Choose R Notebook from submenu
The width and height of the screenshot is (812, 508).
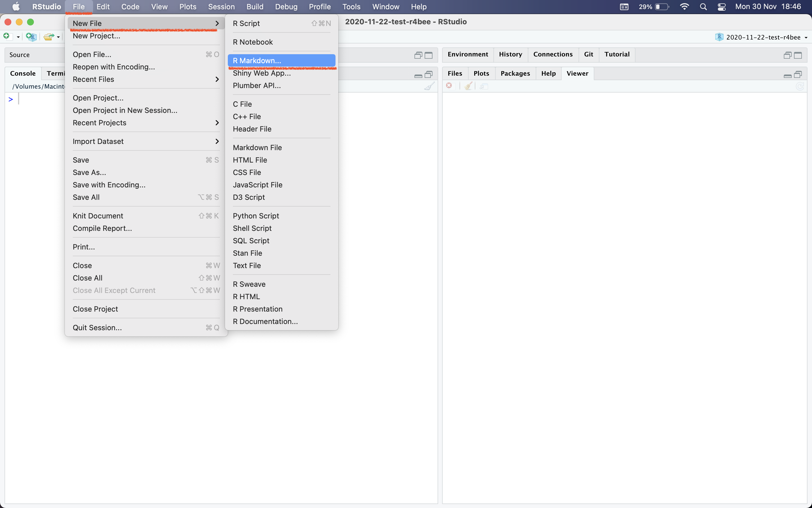[281, 42]
